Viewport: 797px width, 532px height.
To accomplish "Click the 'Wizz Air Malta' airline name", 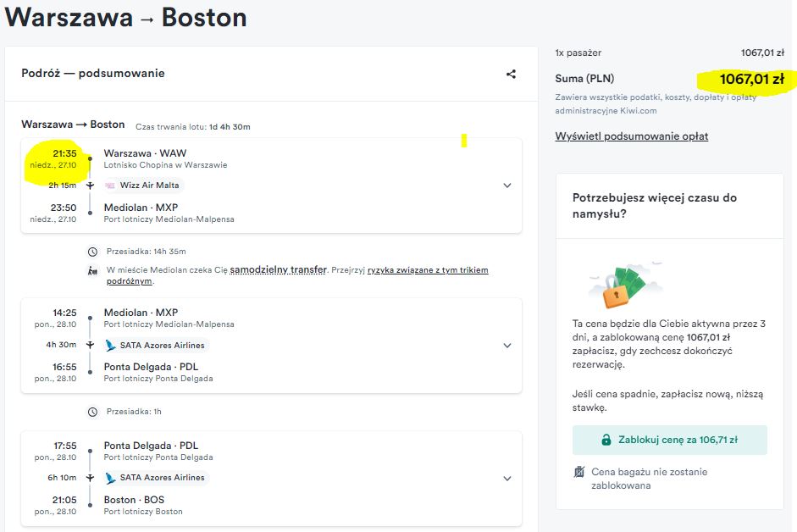I will pos(149,186).
